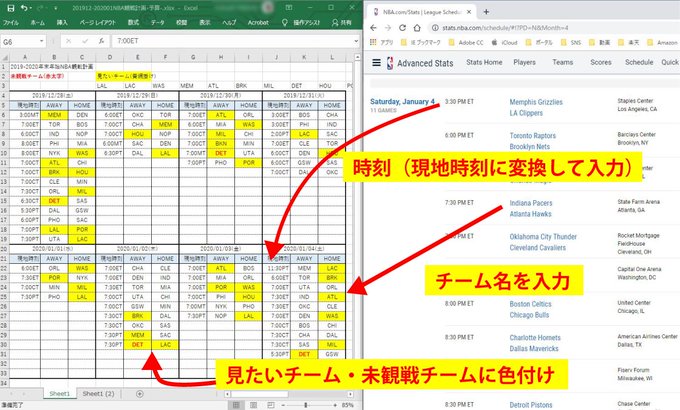Image resolution: width=680 pixels, height=410 pixels.
Task: Click the browser home icon
Action: click(x=417, y=28)
